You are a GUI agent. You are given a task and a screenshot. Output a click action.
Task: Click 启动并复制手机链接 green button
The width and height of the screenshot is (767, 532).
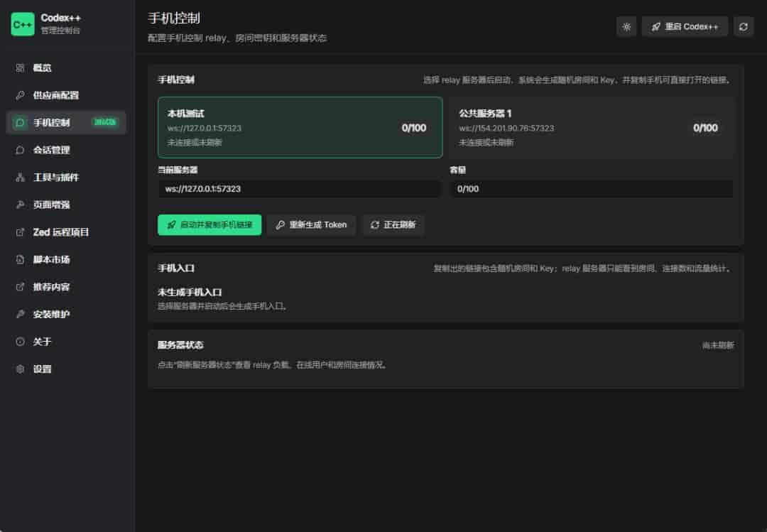210,225
